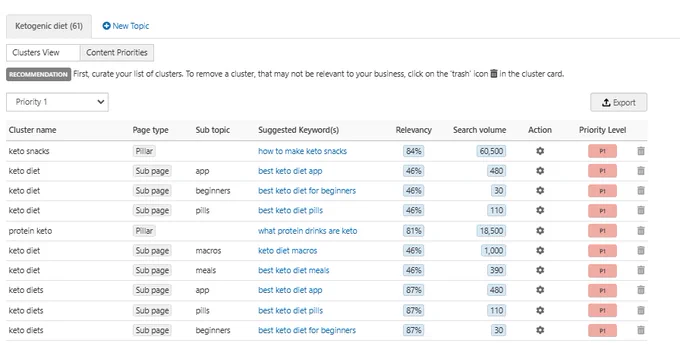Export the cluster table
680x362 pixels.
[x=618, y=102]
